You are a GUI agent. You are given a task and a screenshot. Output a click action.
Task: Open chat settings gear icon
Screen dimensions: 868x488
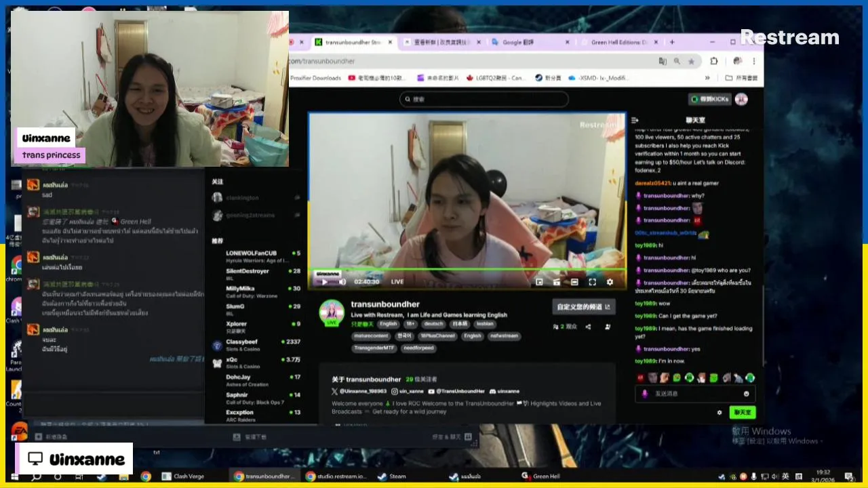719,412
